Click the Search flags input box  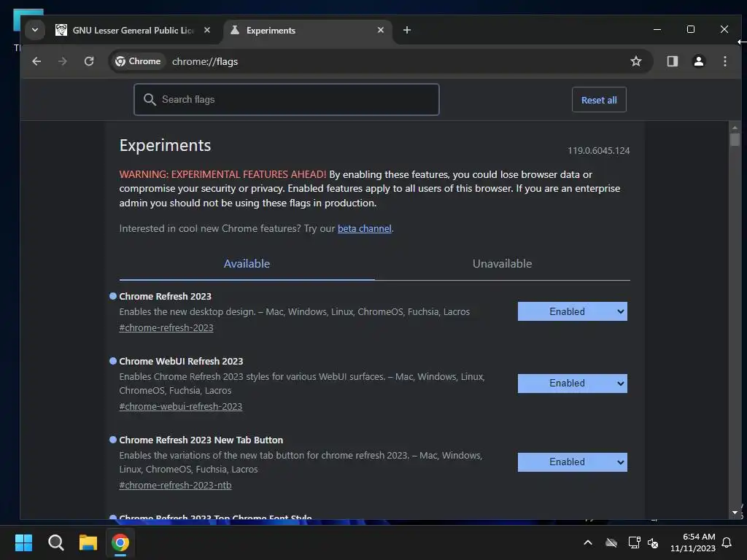[286, 99]
